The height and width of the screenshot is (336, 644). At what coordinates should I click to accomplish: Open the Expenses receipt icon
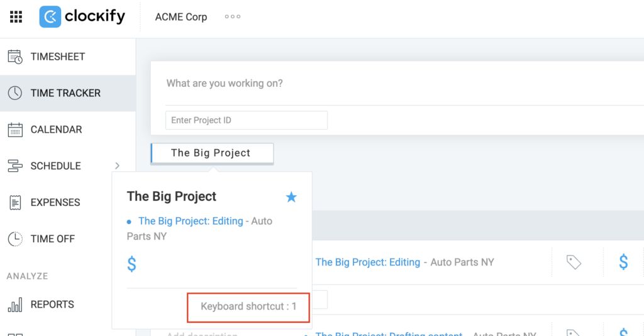click(x=15, y=203)
